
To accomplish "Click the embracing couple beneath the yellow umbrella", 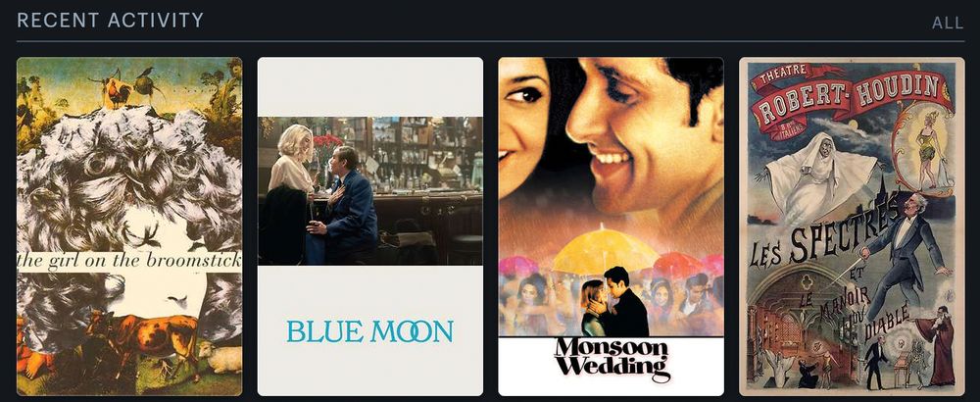I will click(x=615, y=302).
